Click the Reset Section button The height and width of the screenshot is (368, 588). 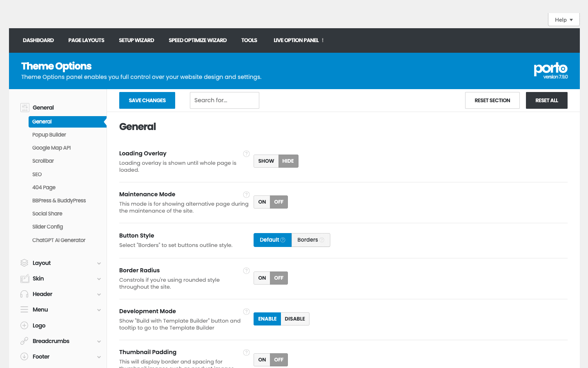[492, 101]
